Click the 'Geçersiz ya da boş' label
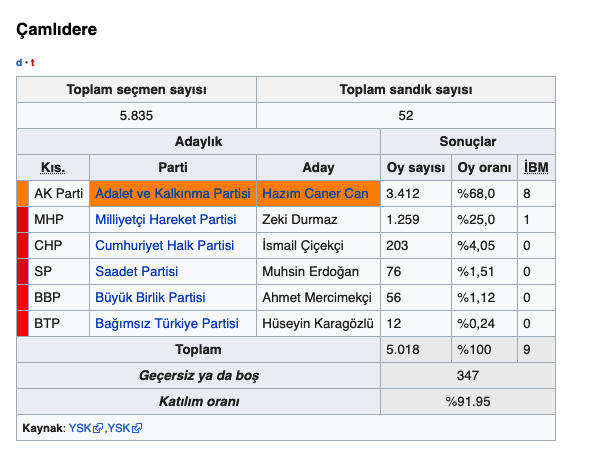 pos(199,375)
